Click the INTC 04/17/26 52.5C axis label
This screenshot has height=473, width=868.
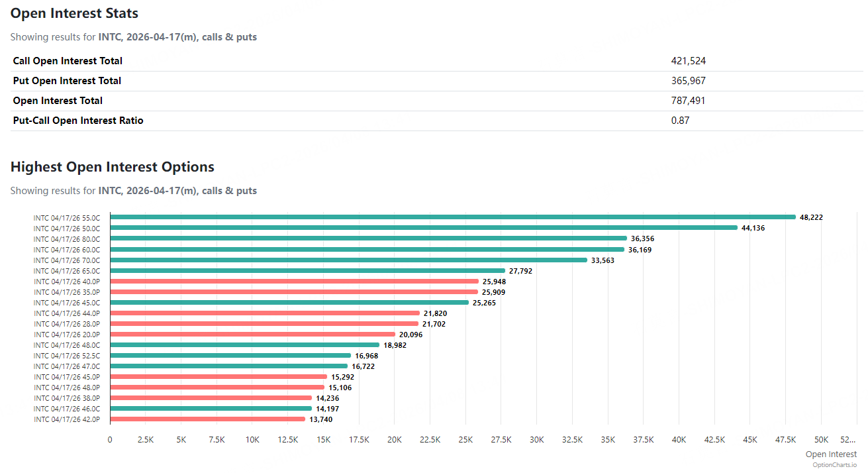tap(67, 356)
